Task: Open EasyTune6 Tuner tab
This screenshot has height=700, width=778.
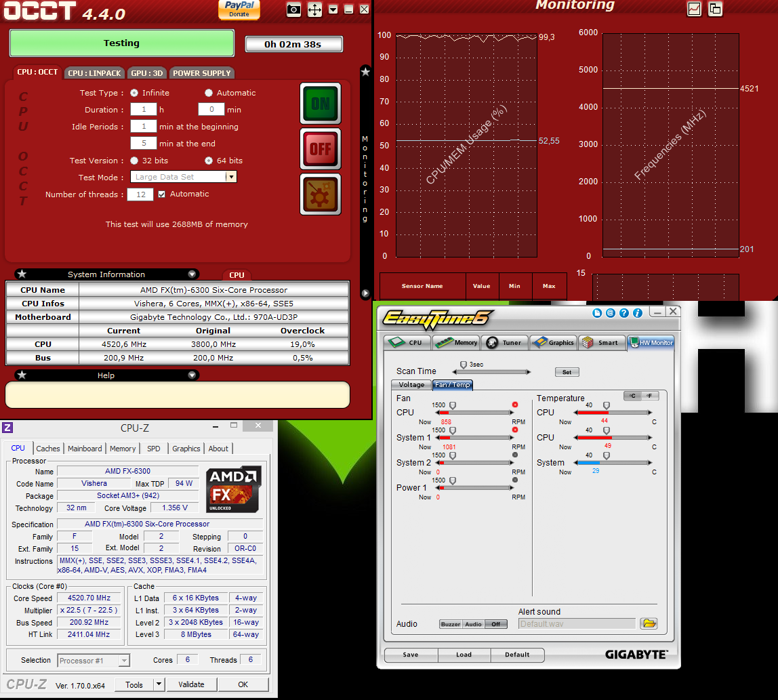Action: (504, 342)
